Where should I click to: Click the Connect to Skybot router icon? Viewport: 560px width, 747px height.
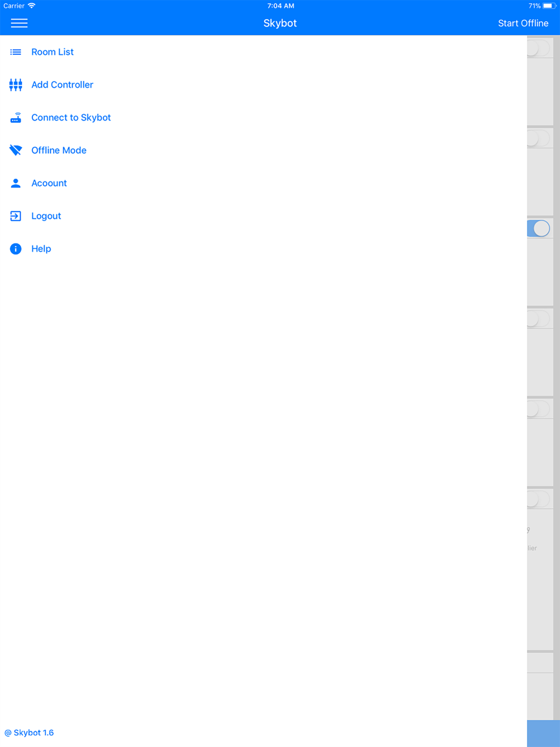click(x=16, y=118)
